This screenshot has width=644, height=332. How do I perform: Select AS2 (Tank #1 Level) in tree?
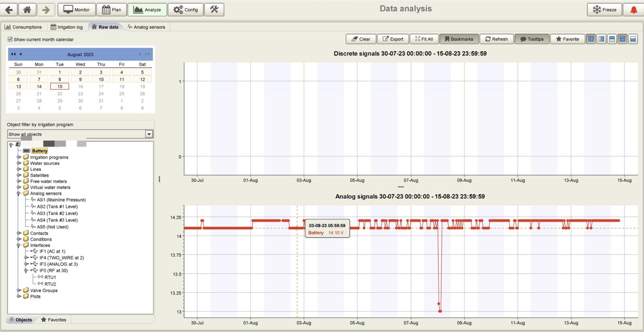(57, 207)
